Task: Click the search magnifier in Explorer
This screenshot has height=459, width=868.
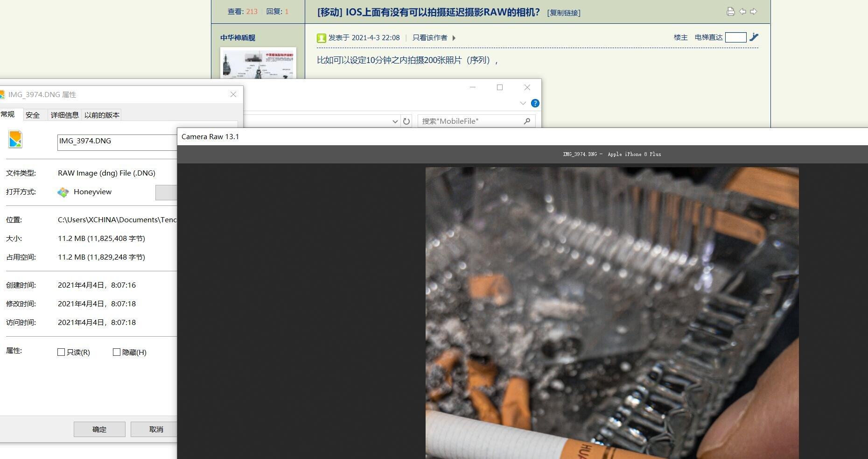Action: click(x=527, y=121)
